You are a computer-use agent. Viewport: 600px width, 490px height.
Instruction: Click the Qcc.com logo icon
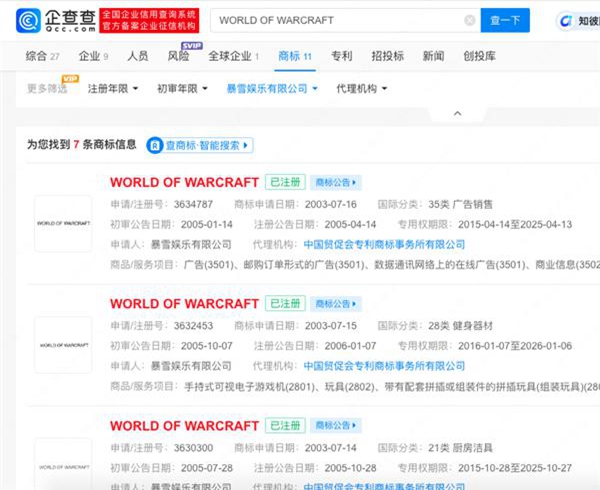click(x=28, y=20)
